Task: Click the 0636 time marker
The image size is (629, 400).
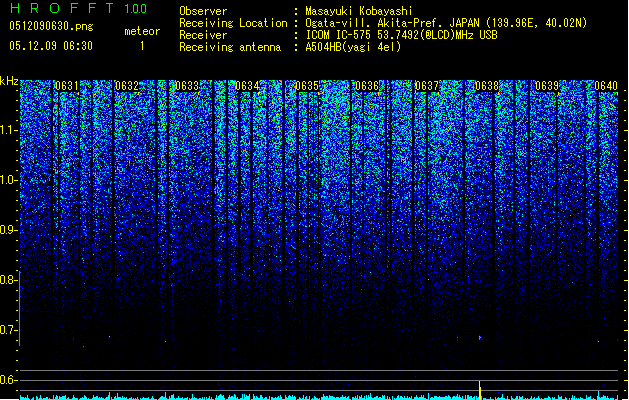Action: (367, 86)
